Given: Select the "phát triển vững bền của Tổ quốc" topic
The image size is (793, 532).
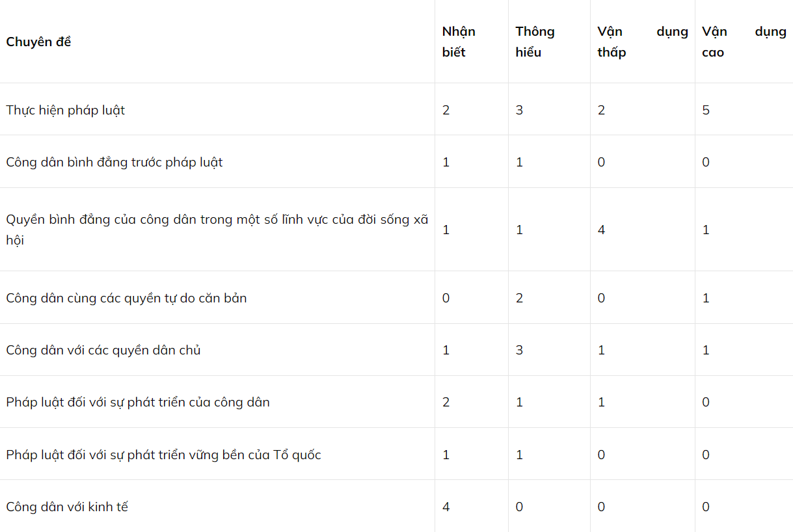Looking at the screenshot, I should pyautogui.click(x=163, y=455).
